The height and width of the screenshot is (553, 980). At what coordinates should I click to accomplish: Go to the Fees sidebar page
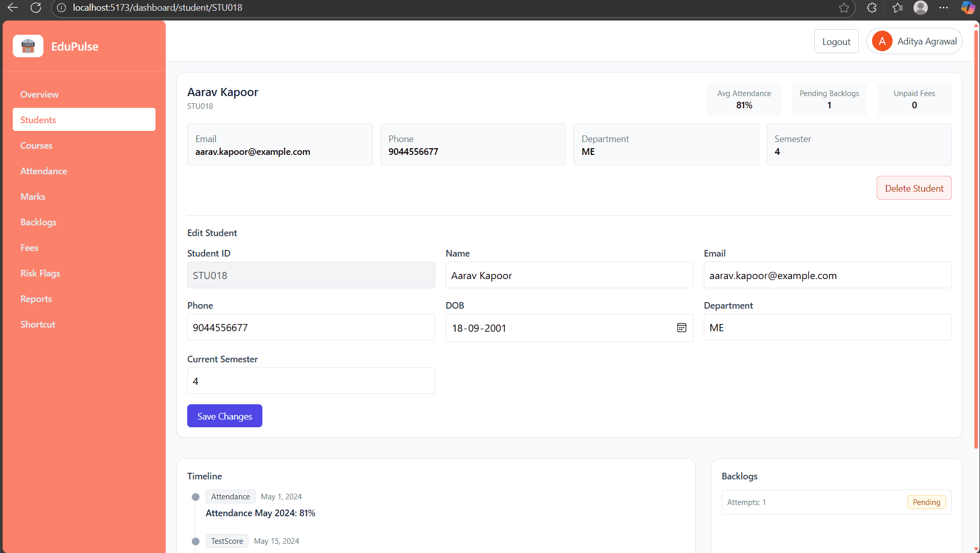coord(84,248)
